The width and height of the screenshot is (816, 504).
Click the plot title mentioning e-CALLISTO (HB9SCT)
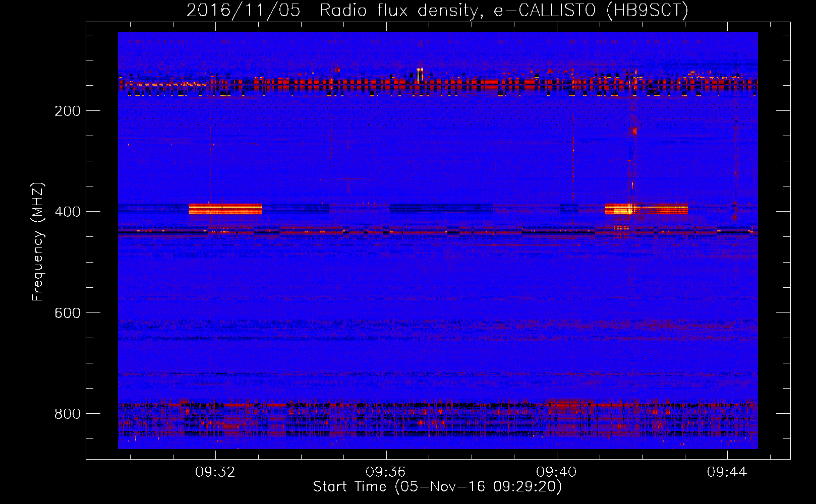pos(437,10)
